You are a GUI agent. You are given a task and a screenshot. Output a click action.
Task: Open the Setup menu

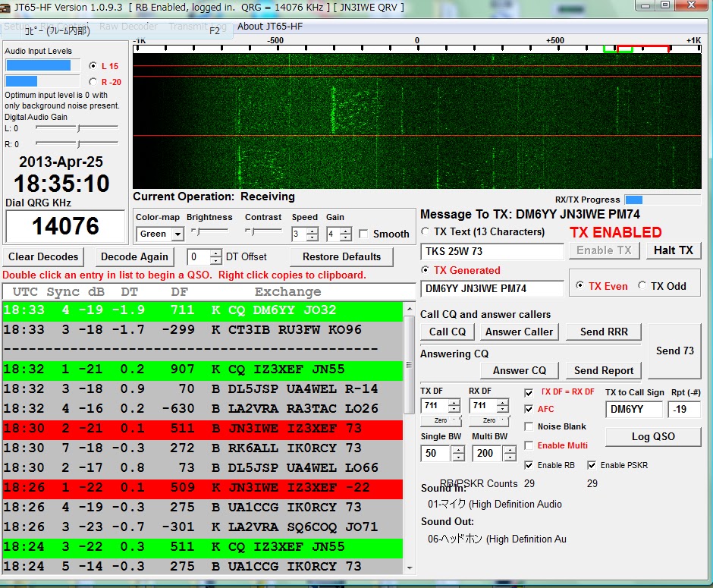point(16,27)
